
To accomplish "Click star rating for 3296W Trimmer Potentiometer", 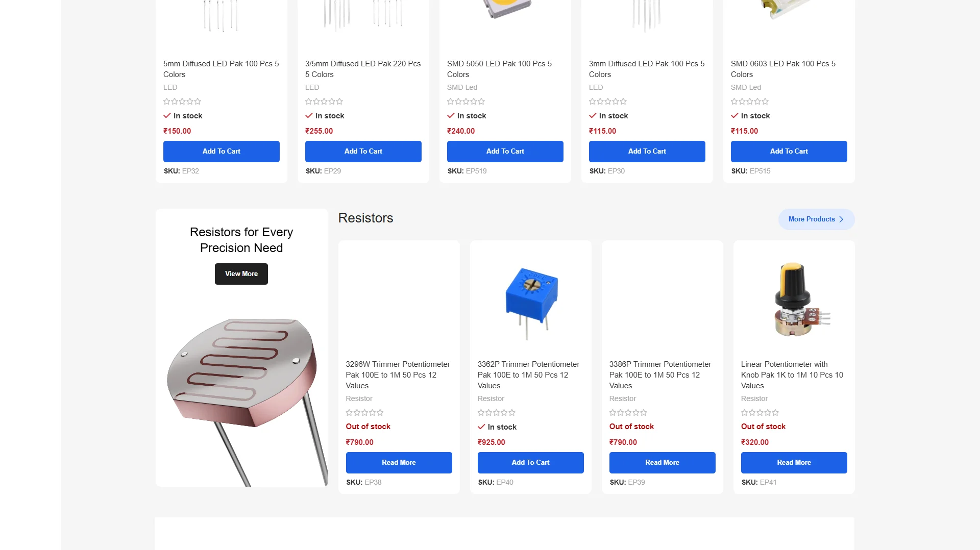I will pyautogui.click(x=365, y=413).
